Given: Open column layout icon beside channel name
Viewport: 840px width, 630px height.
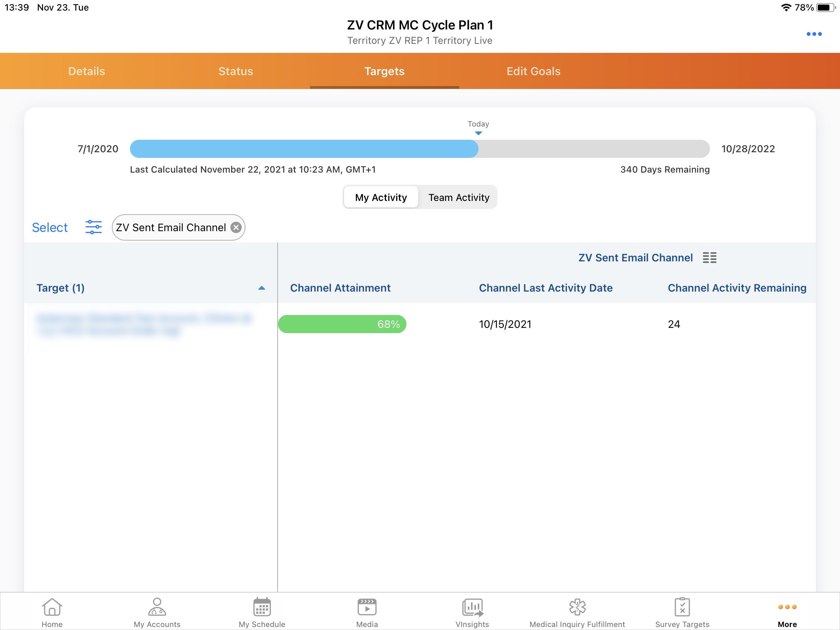Looking at the screenshot, I should [709, 258].
